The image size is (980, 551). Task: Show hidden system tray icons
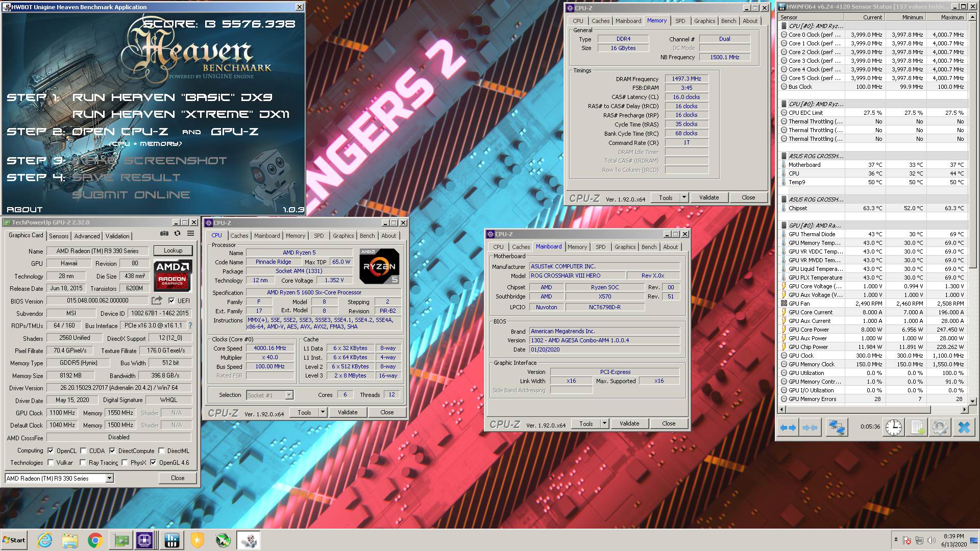(x=896, y=540)
